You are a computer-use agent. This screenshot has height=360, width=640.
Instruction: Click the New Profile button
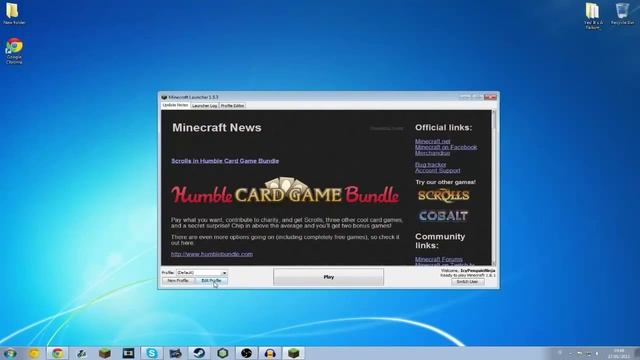(x=178, y=281)
